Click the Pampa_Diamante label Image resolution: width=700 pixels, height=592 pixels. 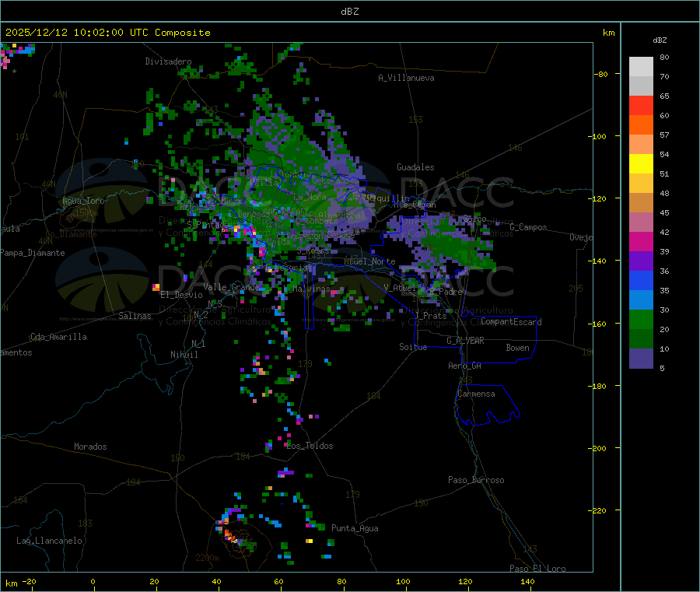tap(33, 253)
